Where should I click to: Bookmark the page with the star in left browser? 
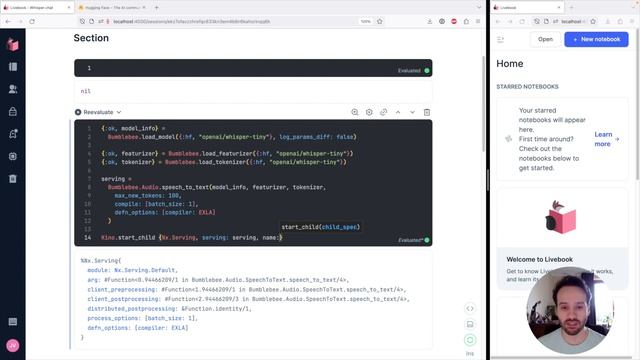[x=380, y=21]
